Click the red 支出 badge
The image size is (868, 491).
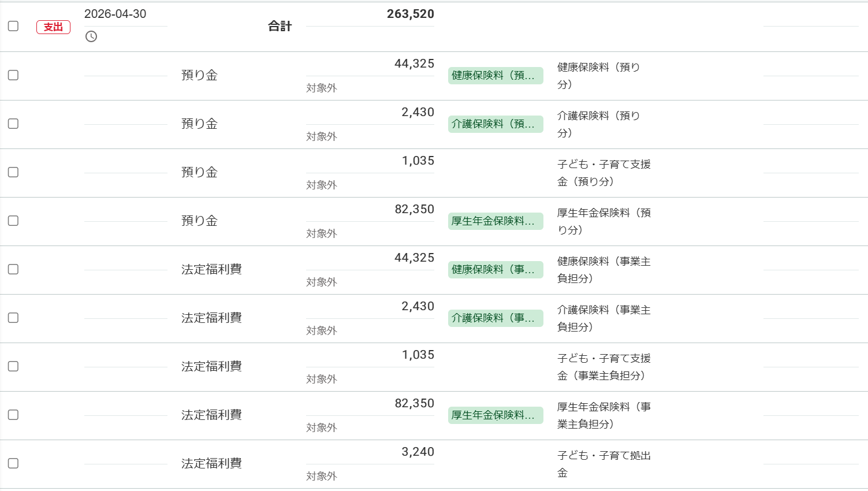[x=53, y=27]
